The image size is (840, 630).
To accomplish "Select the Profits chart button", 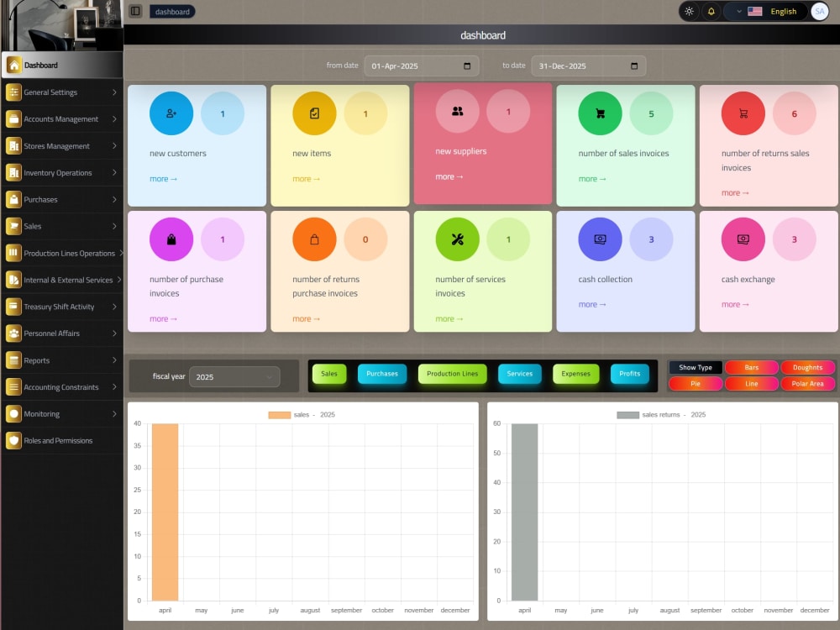I will click(x=630, y=374).
